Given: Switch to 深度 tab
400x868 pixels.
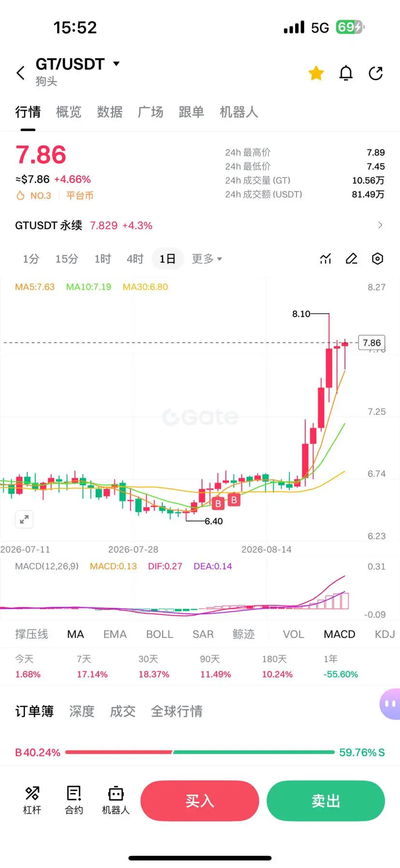Looking at the screenshot, I should (x=82, y=711).
